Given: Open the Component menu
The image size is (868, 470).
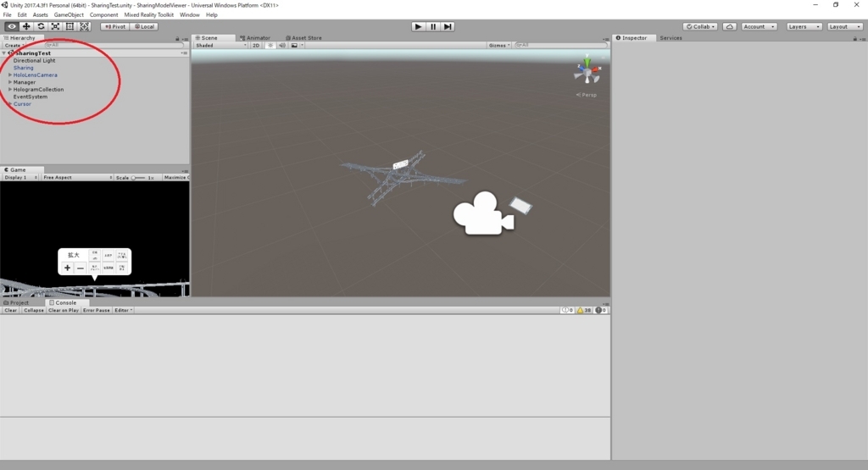Looking at the screenshot, I should click(103, 15).
